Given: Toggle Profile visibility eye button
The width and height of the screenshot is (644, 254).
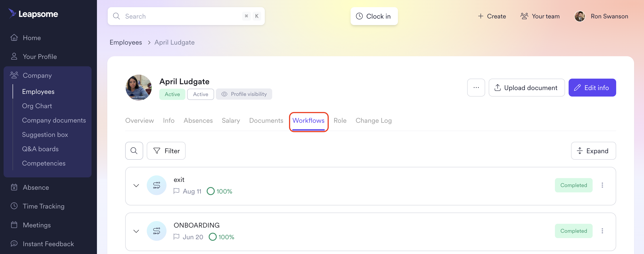Looking at the screenshot, I should pyautogui.click(x=244, y=94).
